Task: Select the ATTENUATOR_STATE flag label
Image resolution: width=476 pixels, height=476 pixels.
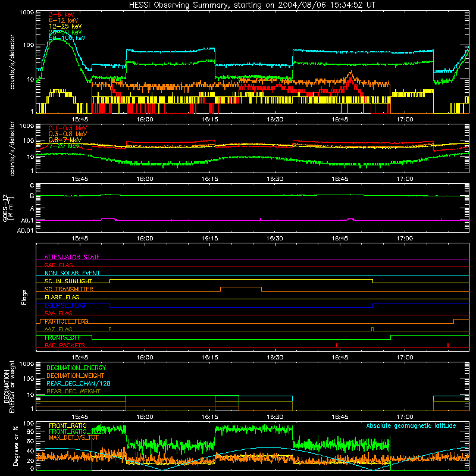Action: (x=72, y=257)
